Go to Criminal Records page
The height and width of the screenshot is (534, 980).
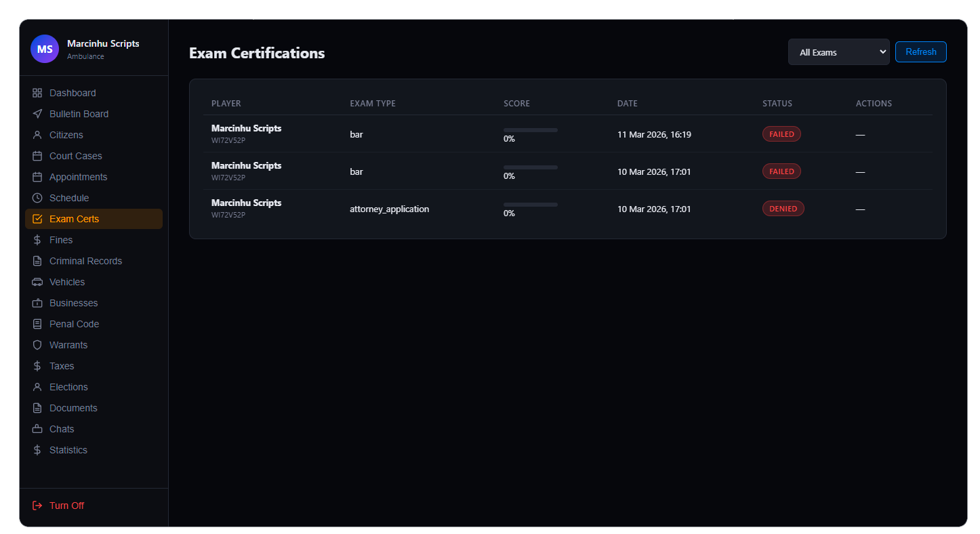pyautogui.click(x=85, y=261)
